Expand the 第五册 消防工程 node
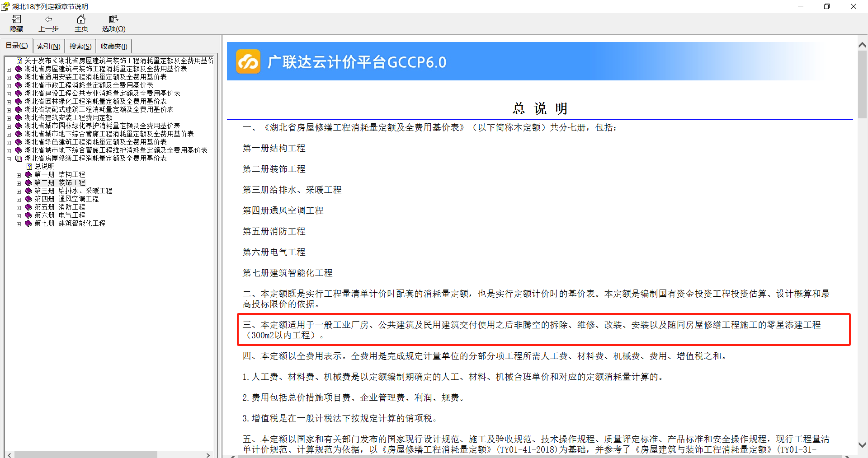 tap(19, 208)
